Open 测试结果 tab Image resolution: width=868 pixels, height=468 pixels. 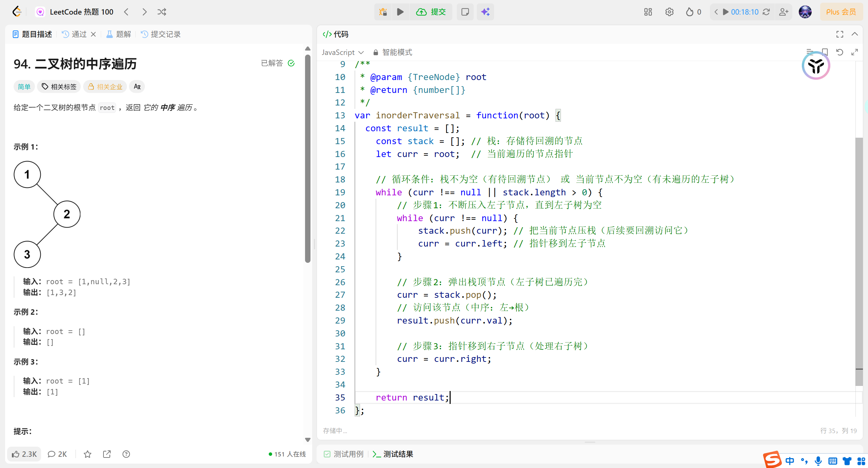click(x=393, y=454)
